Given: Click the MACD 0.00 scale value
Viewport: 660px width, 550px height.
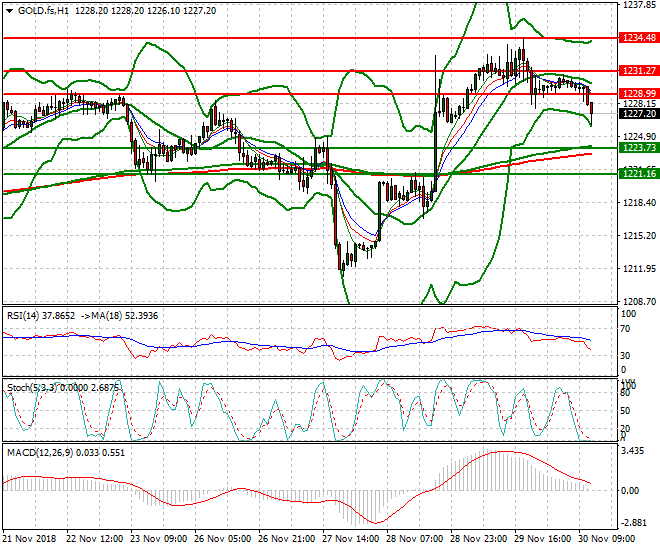Looking at the screenshot, I should click(x=631, y=491).
